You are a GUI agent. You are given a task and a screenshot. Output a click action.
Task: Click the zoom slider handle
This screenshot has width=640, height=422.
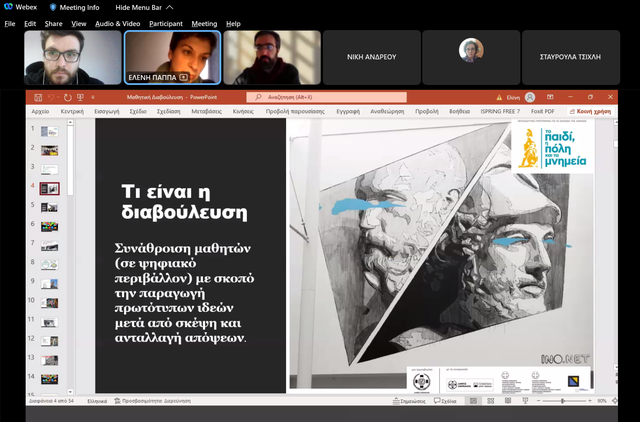tap(563, 401)
